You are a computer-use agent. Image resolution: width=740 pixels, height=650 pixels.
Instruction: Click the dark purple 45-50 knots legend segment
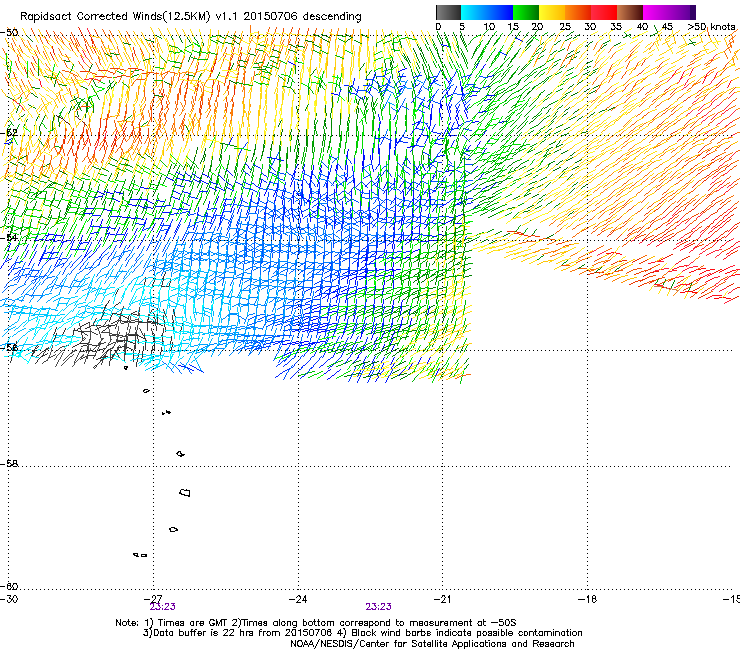(x=682, y=12)
